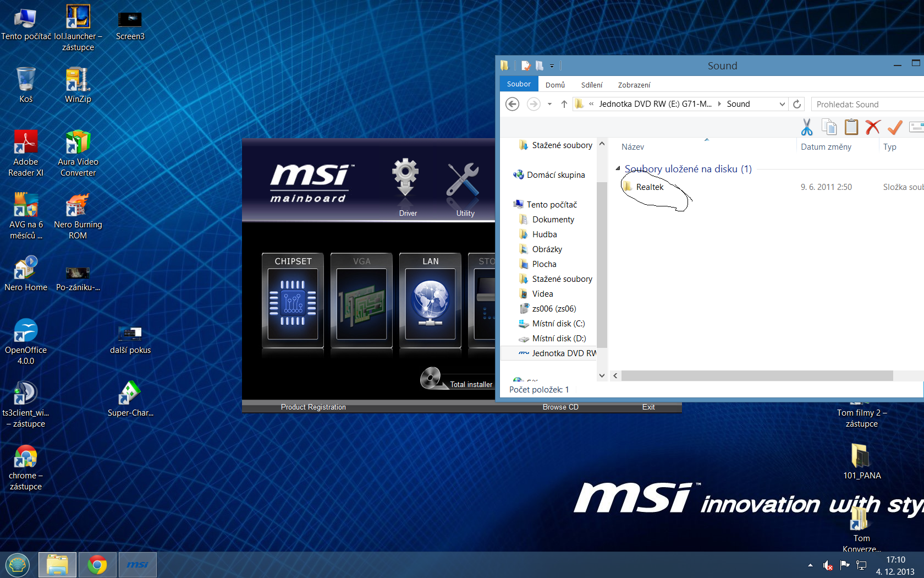Image resolution: width=924 pixels, height=578 pixels.
Task: Select Místní disk (C:) in navigation pane
Action: (x=558, y=324)
